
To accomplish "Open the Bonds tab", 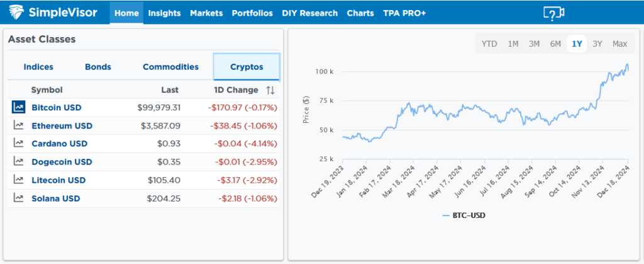I will click(98, 67).
